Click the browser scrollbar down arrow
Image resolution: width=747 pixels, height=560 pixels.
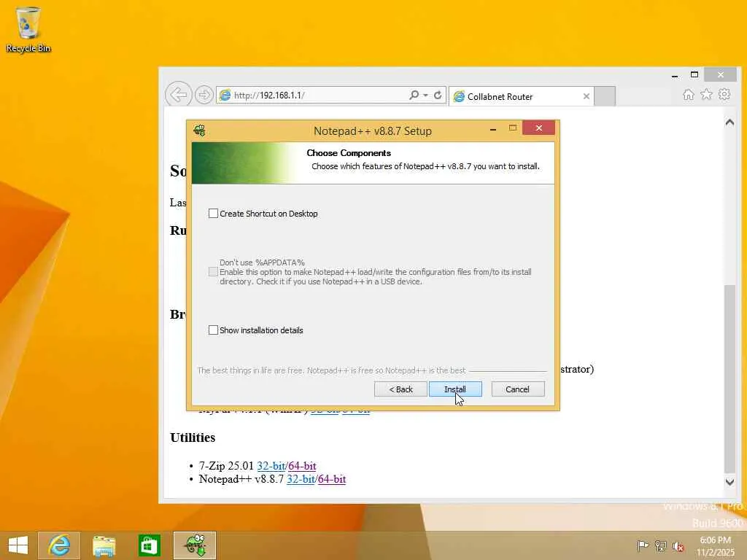coord(729,482)
